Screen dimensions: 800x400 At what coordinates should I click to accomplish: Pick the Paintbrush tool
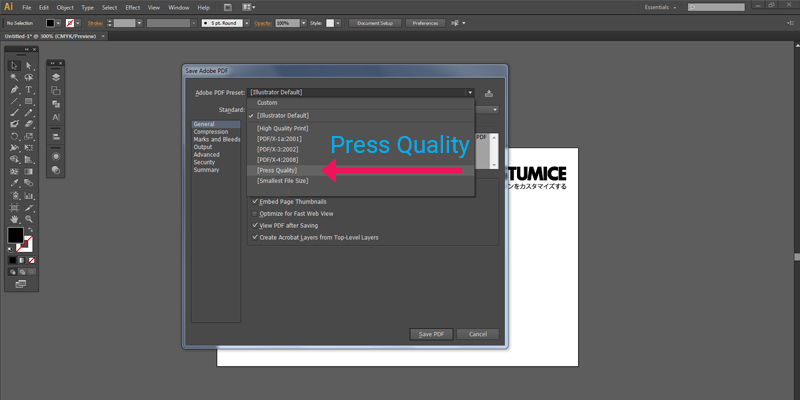pyautogui.click(x=14, y=113)
